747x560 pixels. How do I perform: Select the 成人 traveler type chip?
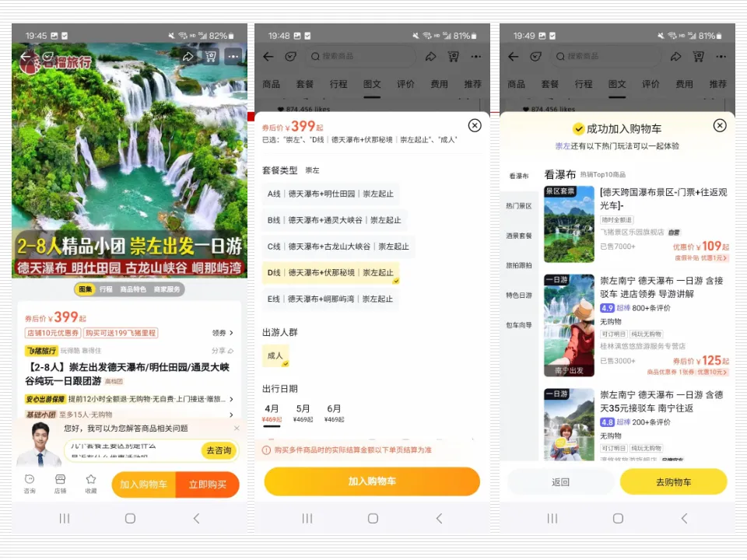point(275,354)
